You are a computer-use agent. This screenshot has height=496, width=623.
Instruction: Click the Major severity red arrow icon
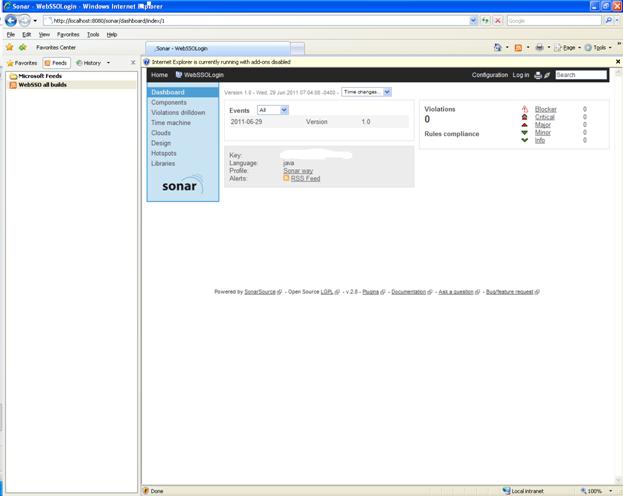(x=524, y=125)
